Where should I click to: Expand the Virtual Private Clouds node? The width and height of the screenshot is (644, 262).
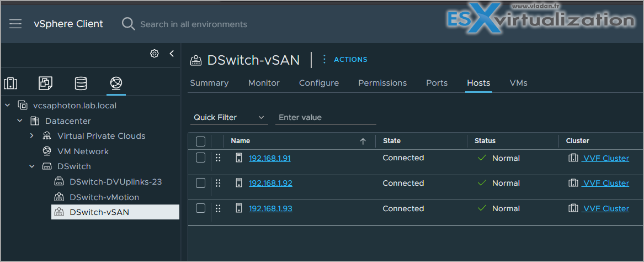tap(31, 136)
